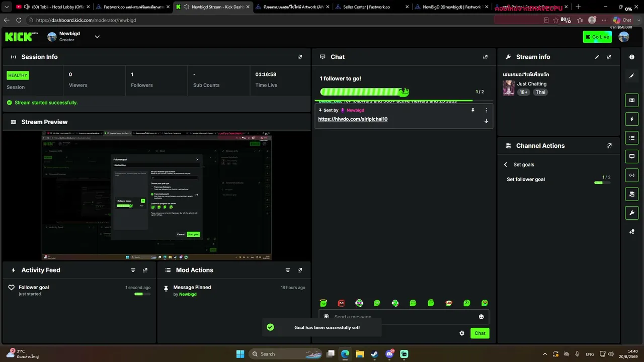
Task: Click the Newbigd moderator name in Mod Actions
Action: click(x=188, y=294)
